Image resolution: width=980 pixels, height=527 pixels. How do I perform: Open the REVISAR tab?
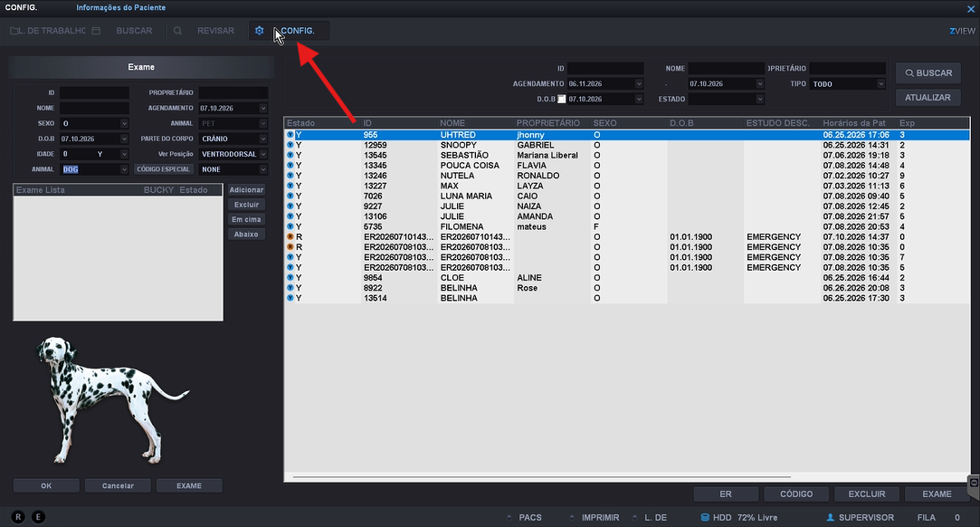tap(215, 31)
